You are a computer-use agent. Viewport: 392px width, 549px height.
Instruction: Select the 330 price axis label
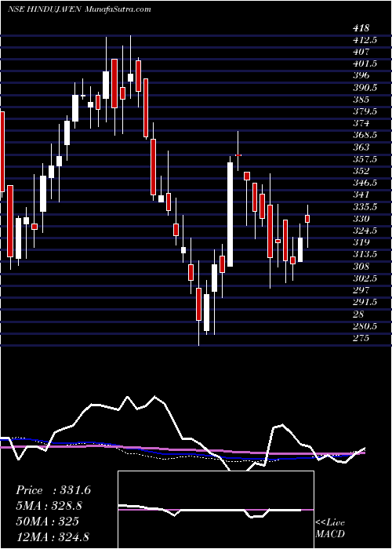[361, 219]
